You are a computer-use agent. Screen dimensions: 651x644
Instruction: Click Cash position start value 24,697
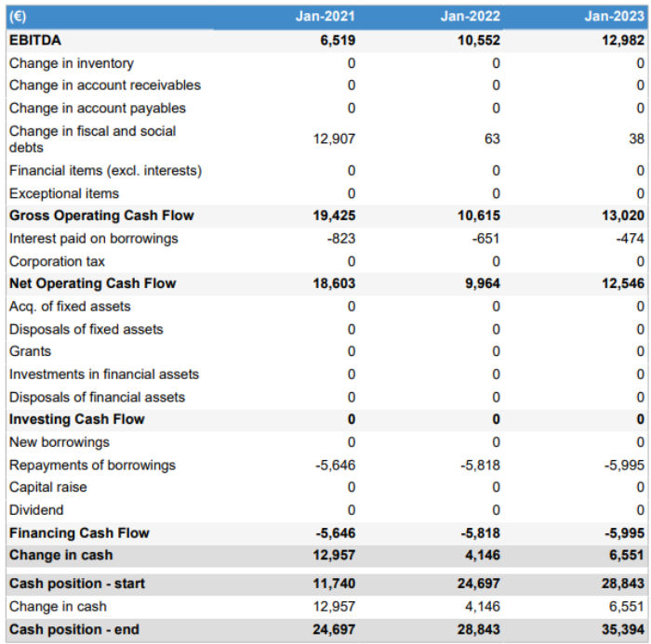point(479,584)
